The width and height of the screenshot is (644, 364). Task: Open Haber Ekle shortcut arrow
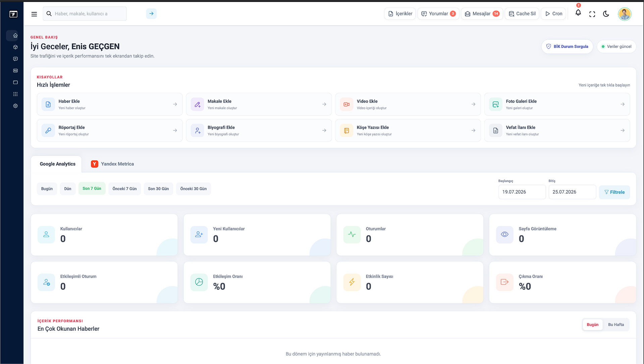(x=175, y=104)
